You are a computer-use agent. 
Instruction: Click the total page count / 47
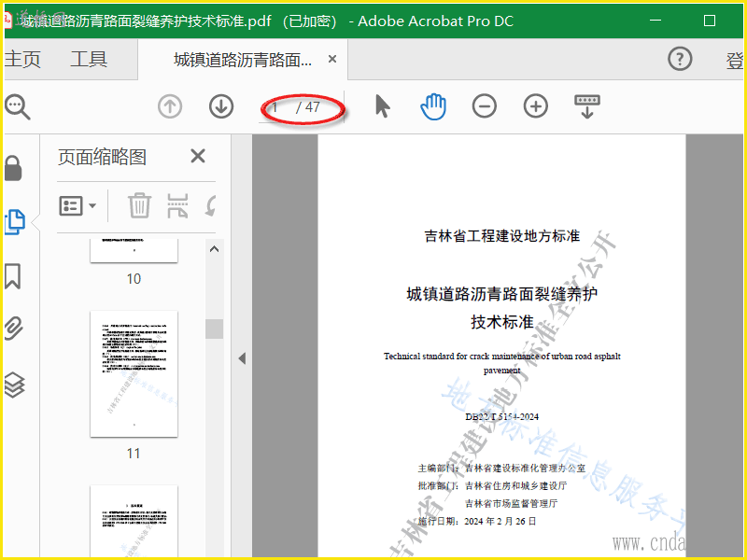[308, 107]
